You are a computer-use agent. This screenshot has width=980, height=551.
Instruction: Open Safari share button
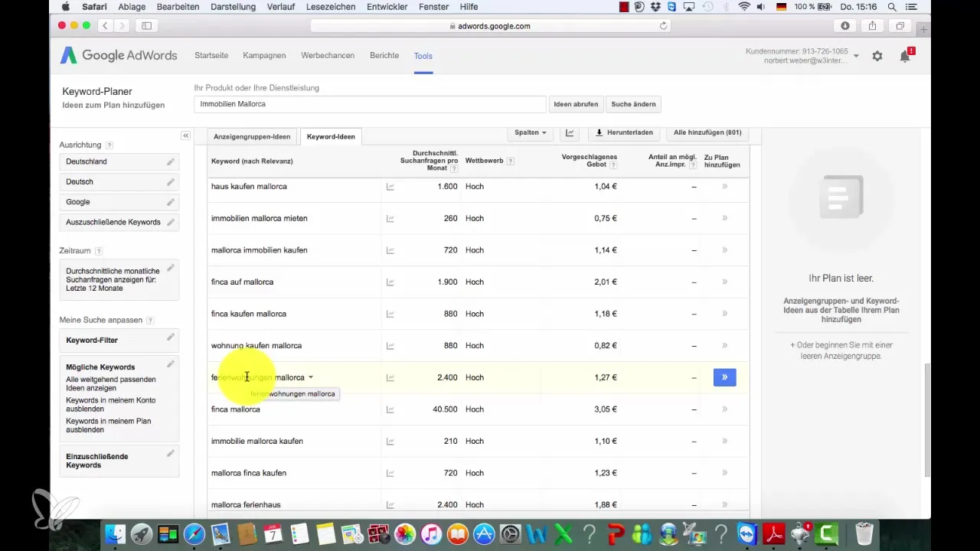[x=872, y=26]
